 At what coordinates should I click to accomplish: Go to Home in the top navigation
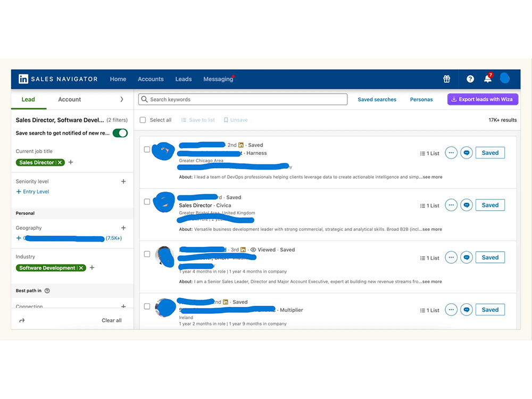118,79
